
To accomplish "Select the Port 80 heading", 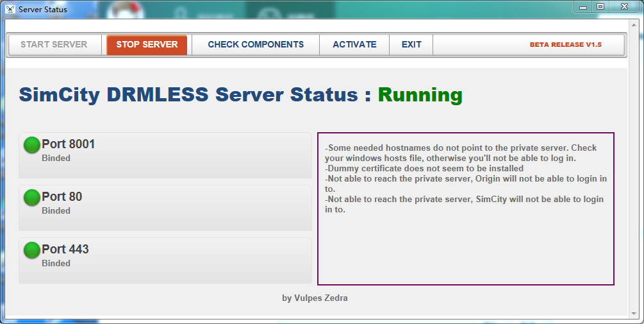I will coord(62,196).
